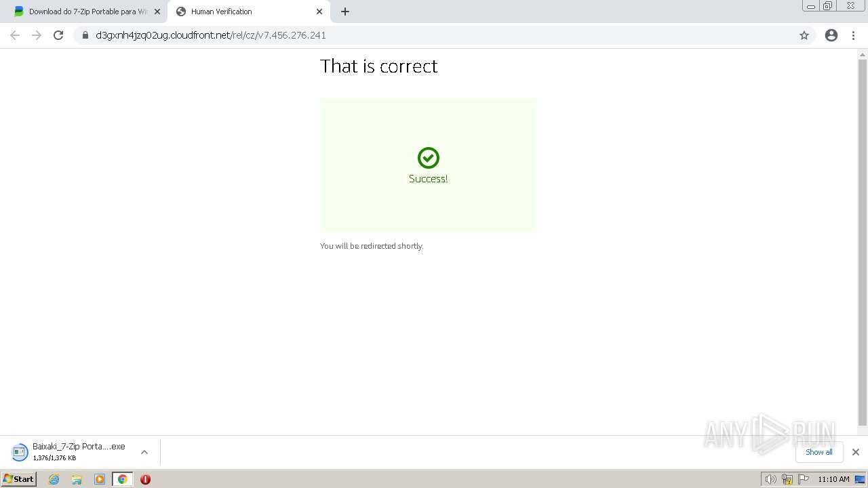The width and height of the screenshot is (868, 488).
Task: Launch Internet Explorer from taskbar
Action: (54, 479)
